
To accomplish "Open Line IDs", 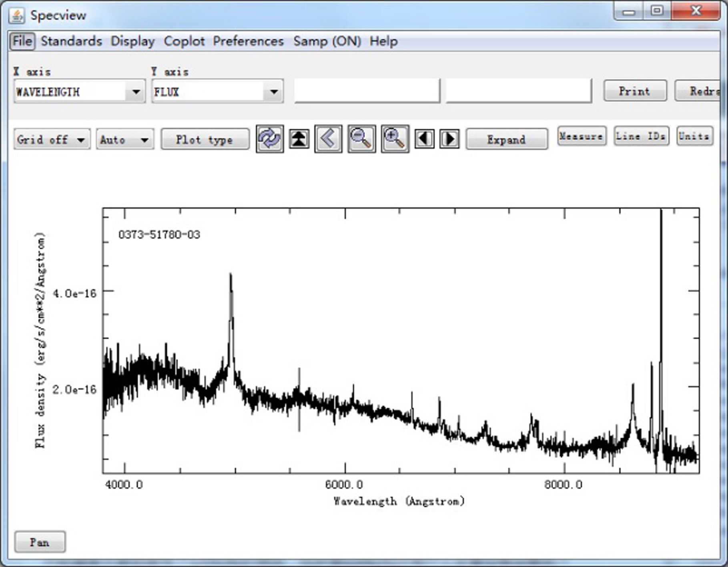I will click(x=641, y=136).
